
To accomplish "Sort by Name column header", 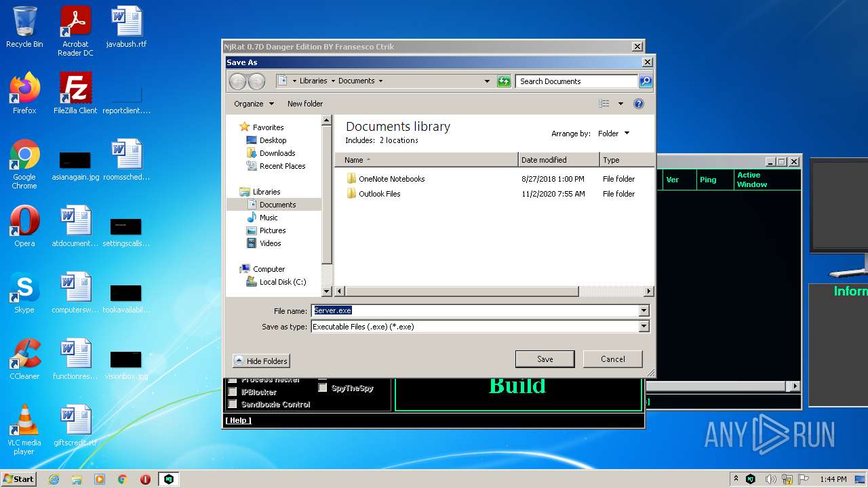I will tap(427, 160).
